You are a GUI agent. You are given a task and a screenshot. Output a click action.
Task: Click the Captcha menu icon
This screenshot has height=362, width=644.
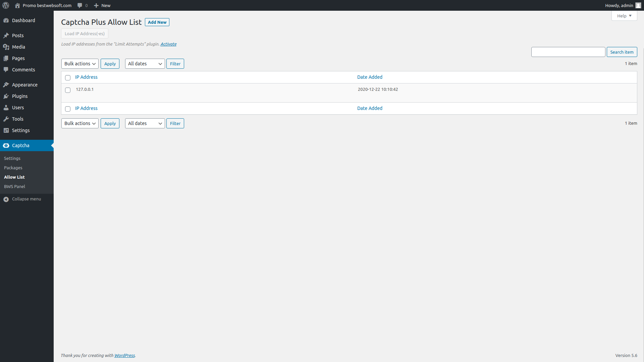tap(6, 145)
